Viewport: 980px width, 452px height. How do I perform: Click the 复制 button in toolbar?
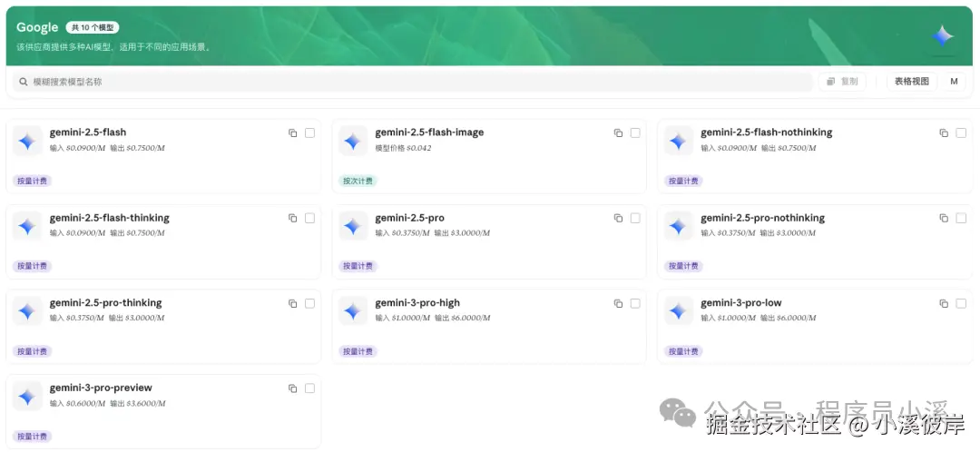click(x=842, y=82)
